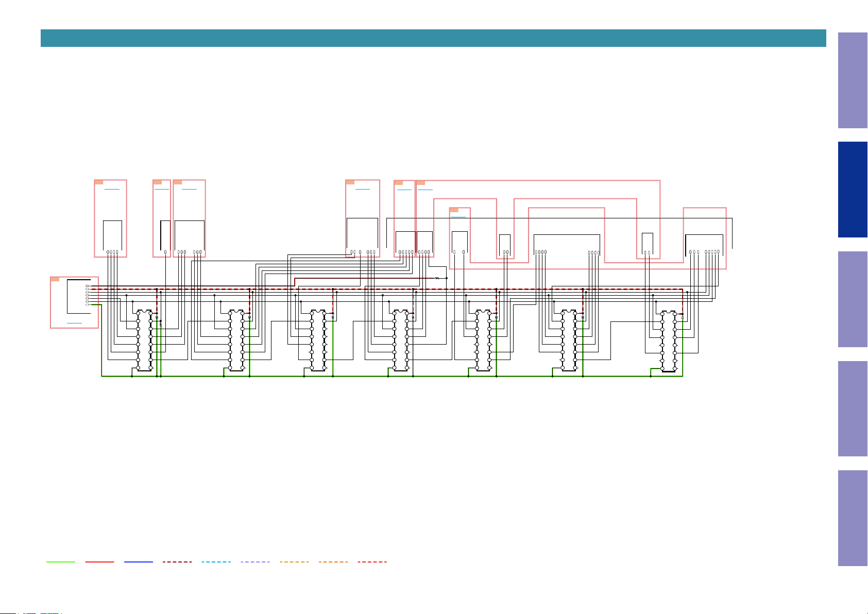Click the dashed dark-red line legend swatch
Image resolution: width=868 pixels, height=614 pixels.
177,562
